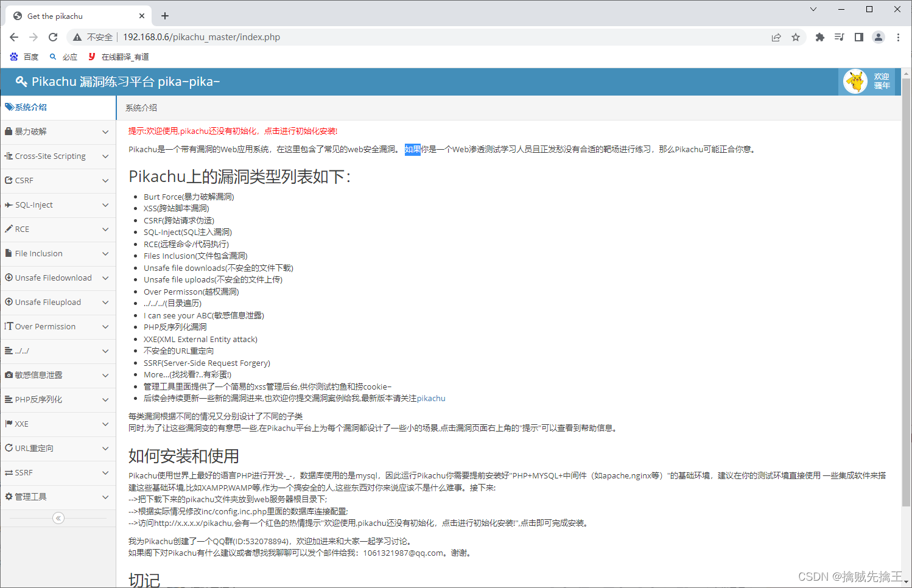Image resolution: width=912 pixels, height=588 pixels.
Task: Open the CSRF sidebar menu
Action: (58, 180)
